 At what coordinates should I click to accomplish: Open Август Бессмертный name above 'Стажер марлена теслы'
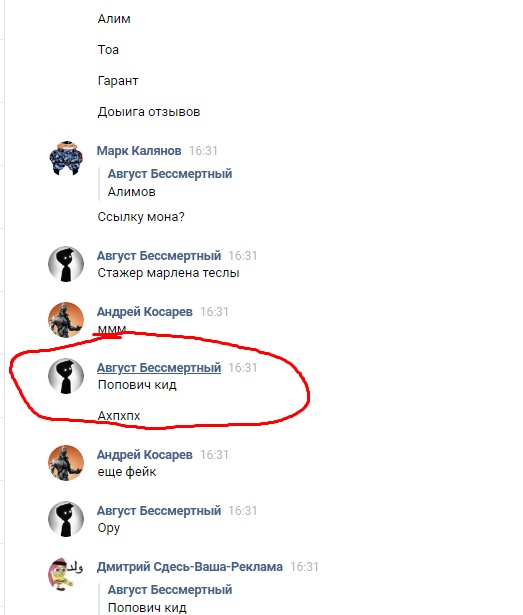coord(159,256)
